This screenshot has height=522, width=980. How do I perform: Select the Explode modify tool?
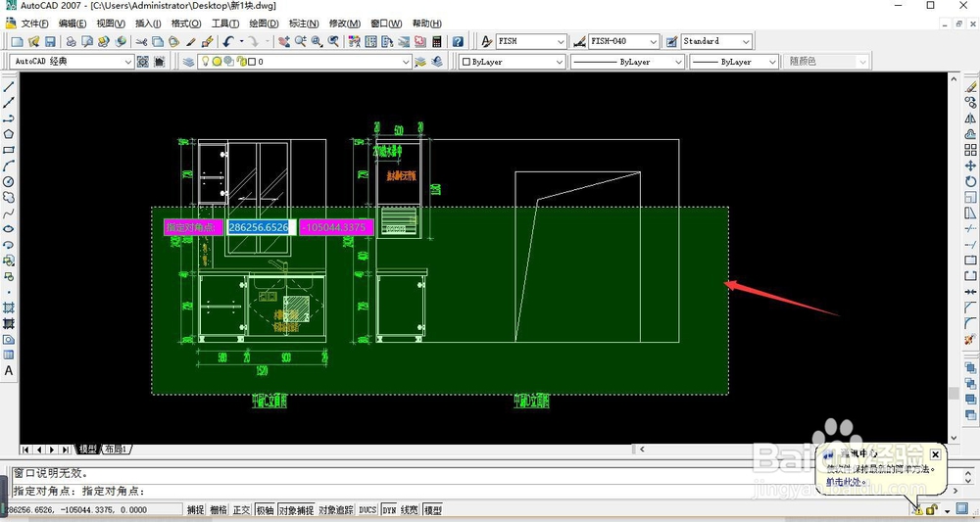point(970,339)
